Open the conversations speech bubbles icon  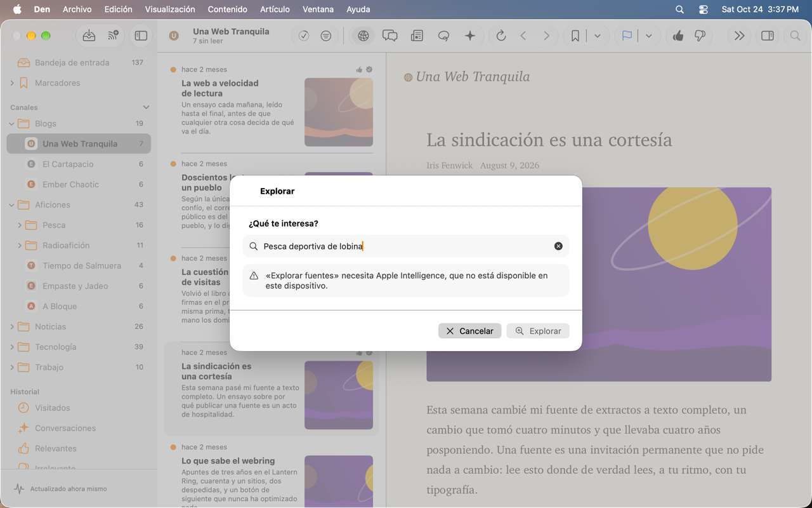click(x=390, y=36)
